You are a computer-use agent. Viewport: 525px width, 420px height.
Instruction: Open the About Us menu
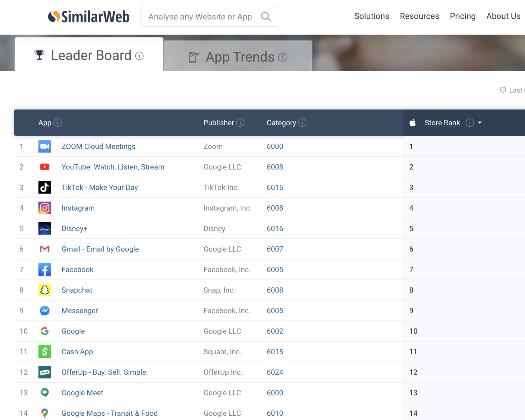point(503,16)
